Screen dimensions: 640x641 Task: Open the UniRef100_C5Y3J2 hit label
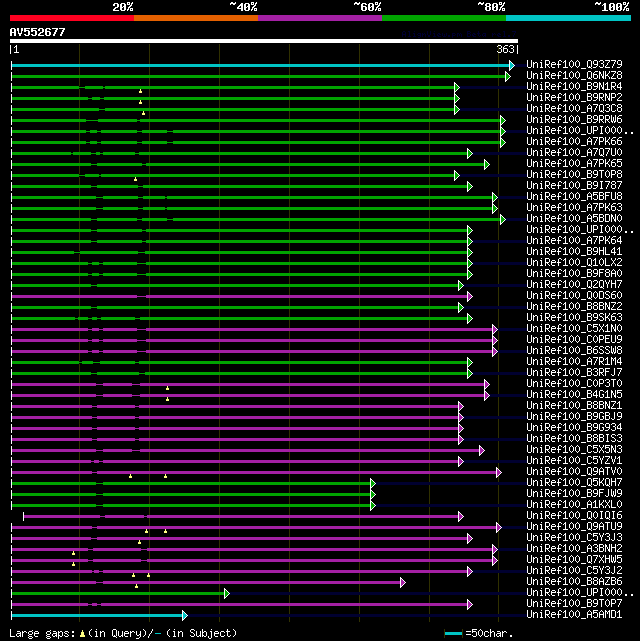click(x=574, y=571)
